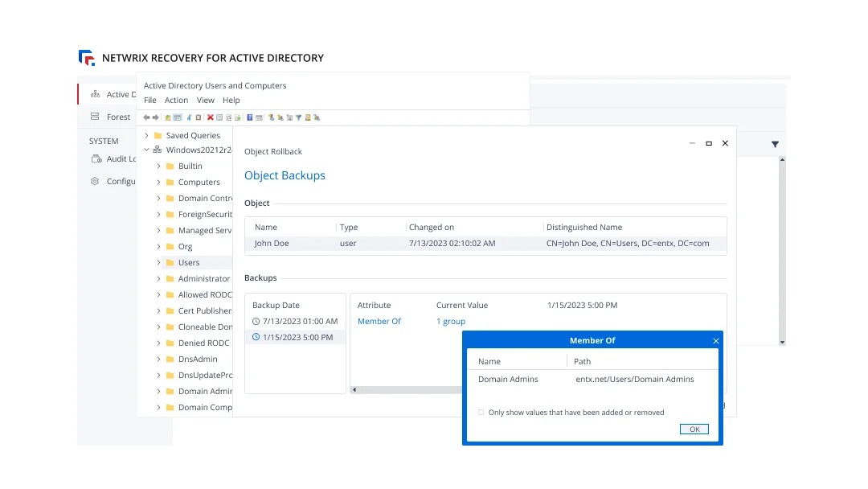Collapse the Windows20212r2 domain node
Image resolution: width=868 pixels, height=489 pixels.
tap(147, 150)
